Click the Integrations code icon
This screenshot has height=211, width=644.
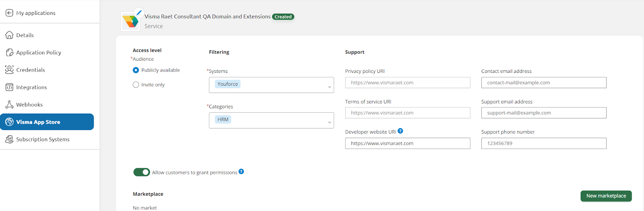tap(9, 87)
